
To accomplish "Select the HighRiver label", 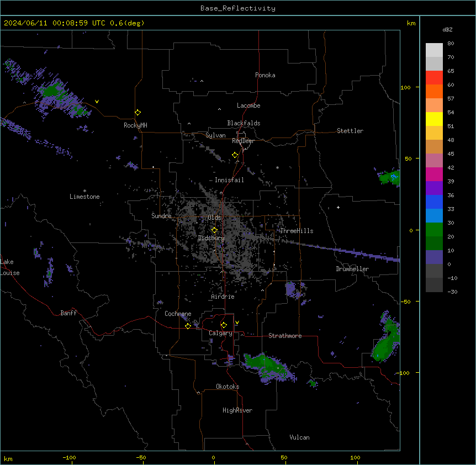I will 237,410.
